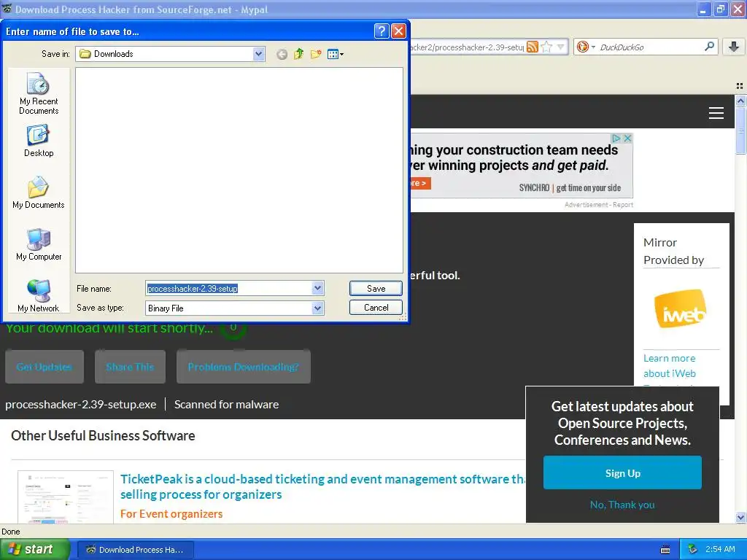
Task: Click the system tray keyboard icon
Action: (x=665, y=550)
